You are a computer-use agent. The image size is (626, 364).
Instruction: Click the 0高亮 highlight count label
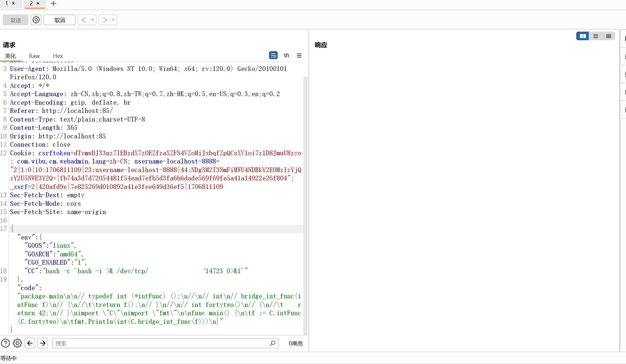[296, 344]
